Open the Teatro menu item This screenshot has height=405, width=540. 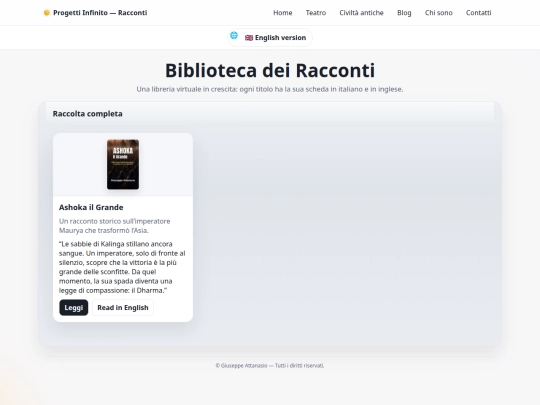click(x=316, y=13)
